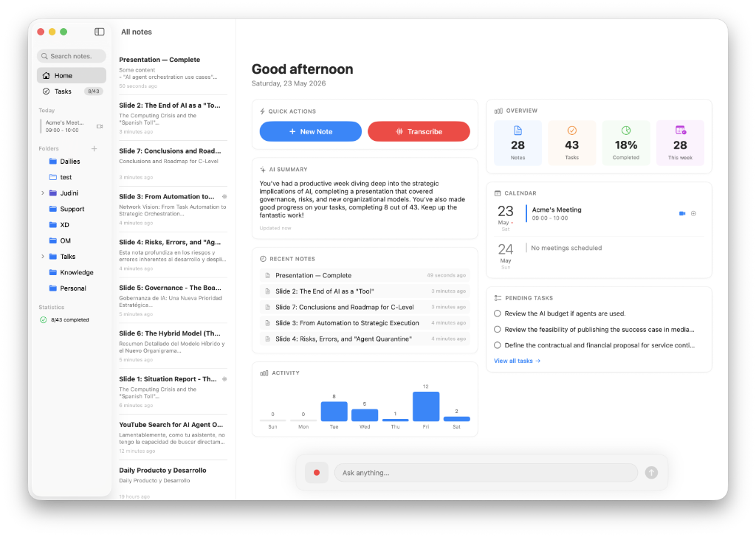Click the All notes heading
The image size is (756, 537).
pyautogui.click(x=137, y=32)
